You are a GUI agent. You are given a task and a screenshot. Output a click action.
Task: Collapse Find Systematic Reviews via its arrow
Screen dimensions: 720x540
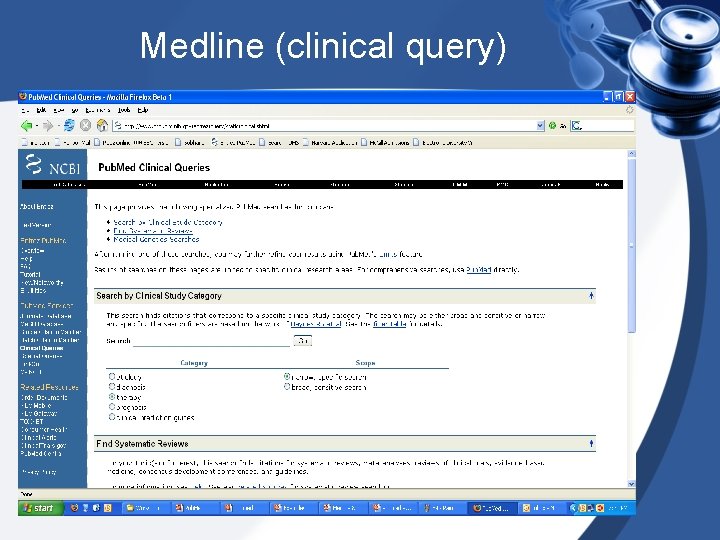point(591,444)
